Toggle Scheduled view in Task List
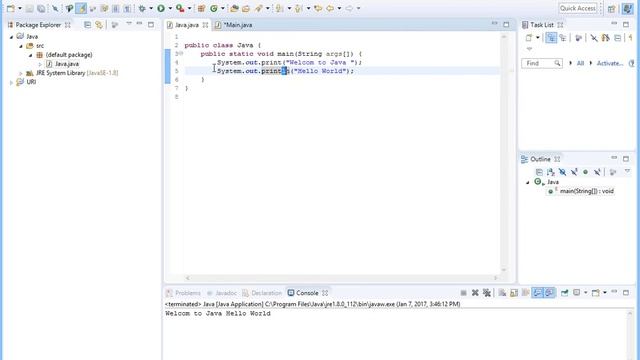 coord(563,38)
